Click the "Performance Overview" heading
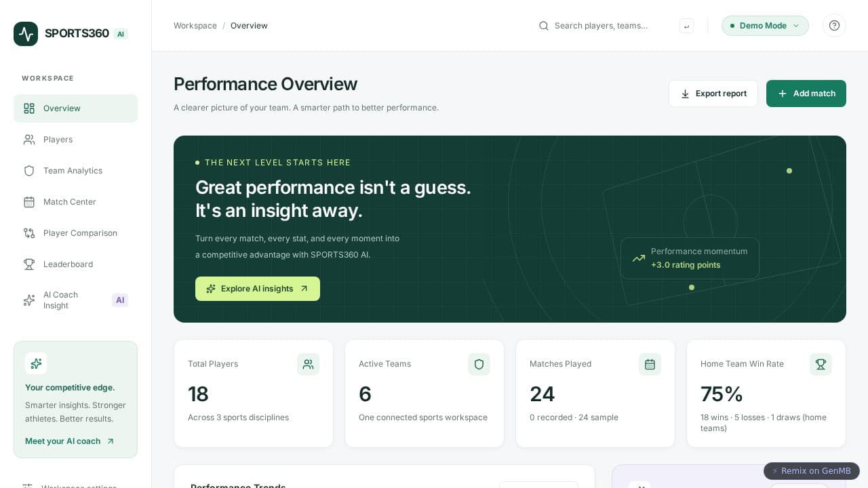 (x=265, y=84)
